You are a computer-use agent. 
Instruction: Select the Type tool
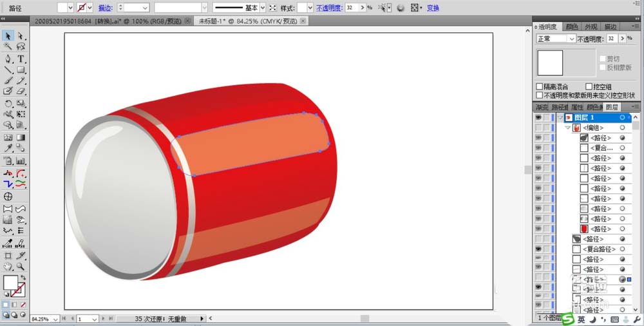pyautogui.click(x=21, y=59)
